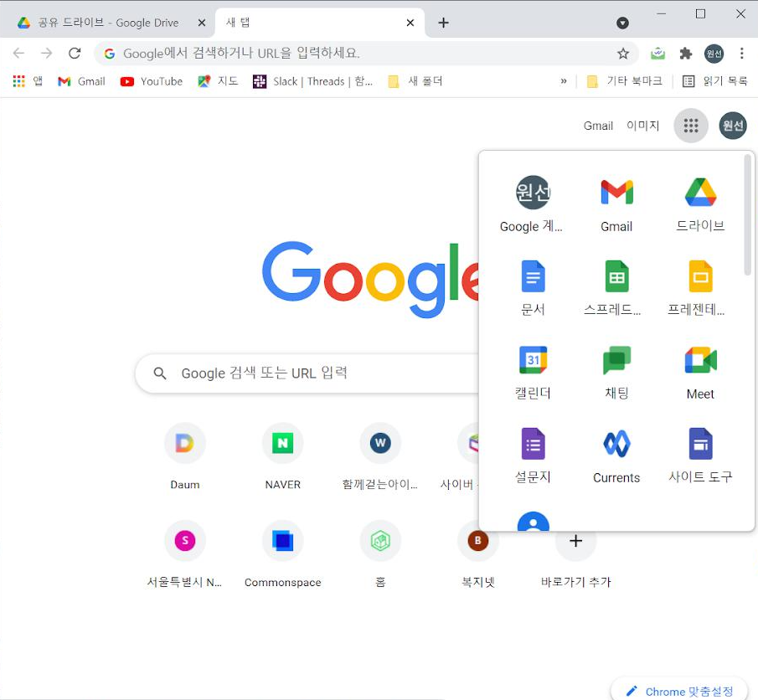Open the 원선 profile avatar on page
This screenshot has width=758, height=700.
[x=732, y=126]
